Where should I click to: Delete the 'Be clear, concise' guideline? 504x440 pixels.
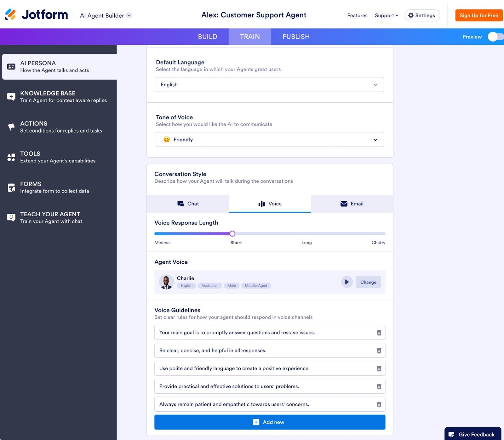point(379,350)
